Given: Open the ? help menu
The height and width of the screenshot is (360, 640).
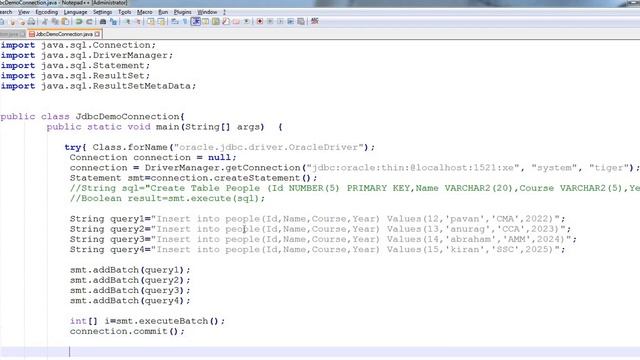Looking at the screenshot, I should tap(224, 12).
